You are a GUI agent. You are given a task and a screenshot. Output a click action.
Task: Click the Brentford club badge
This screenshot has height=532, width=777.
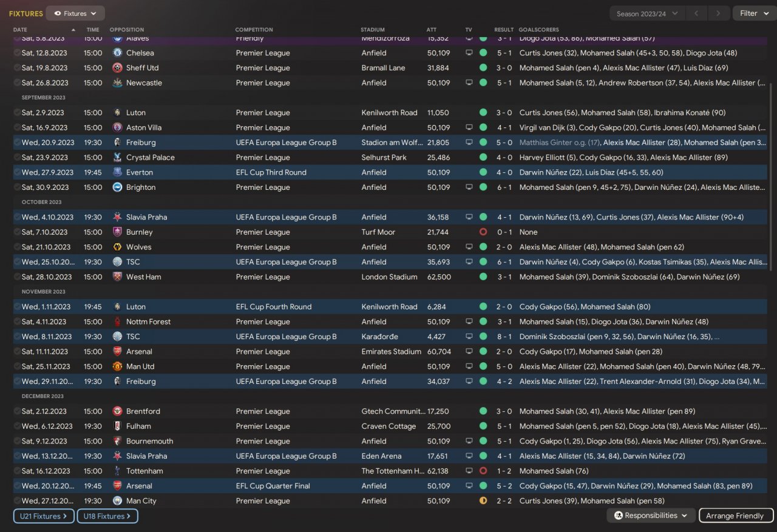point(117,411)
